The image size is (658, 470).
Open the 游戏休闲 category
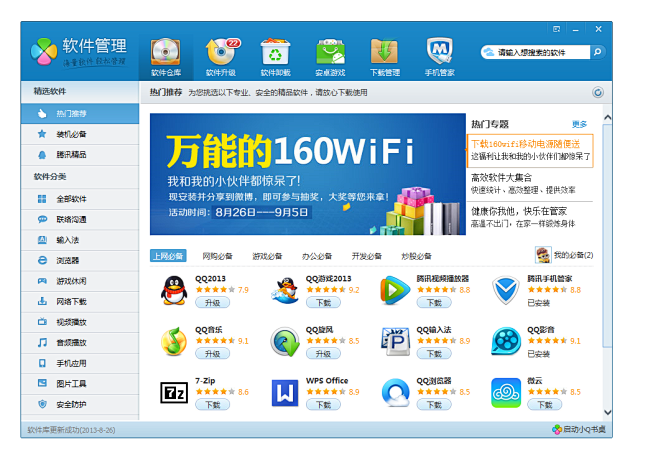pos(80,281)
